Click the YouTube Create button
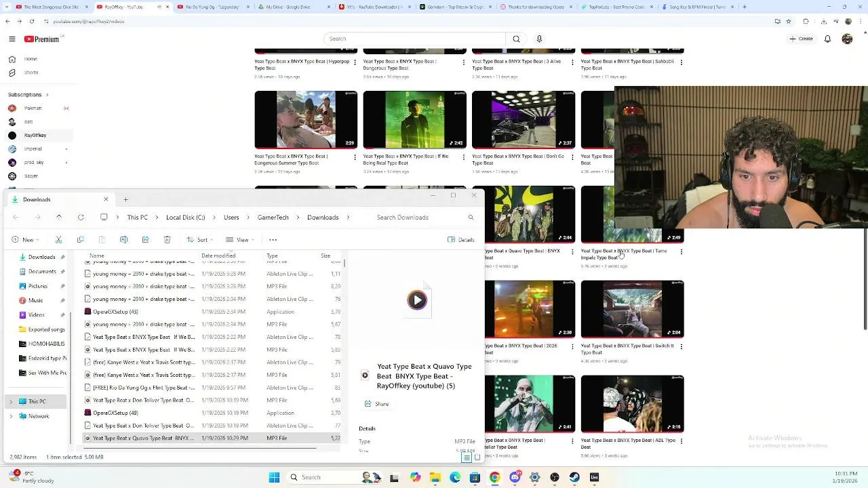Image resolution: width=868 pixels, height=488 pixels. pyautogui.click(x=801, y=39)
